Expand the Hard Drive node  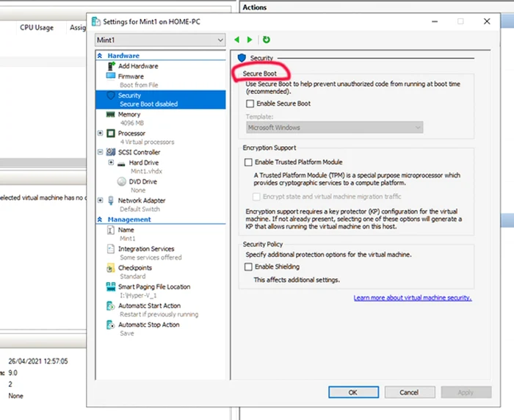coord(111,162)
